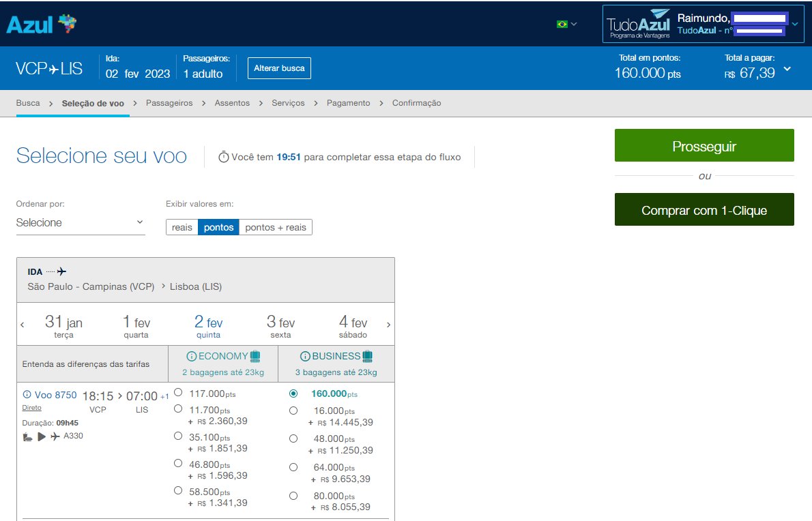Click the Business info icon
Viewport: 812px width, 521px height.
click(x=305, y=357)
